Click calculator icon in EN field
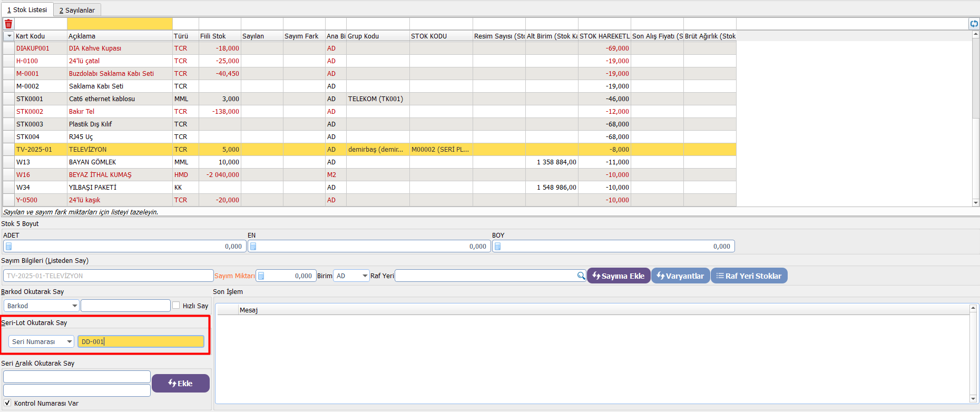This screenshot has height=412, width=980. tap(253, 246)
